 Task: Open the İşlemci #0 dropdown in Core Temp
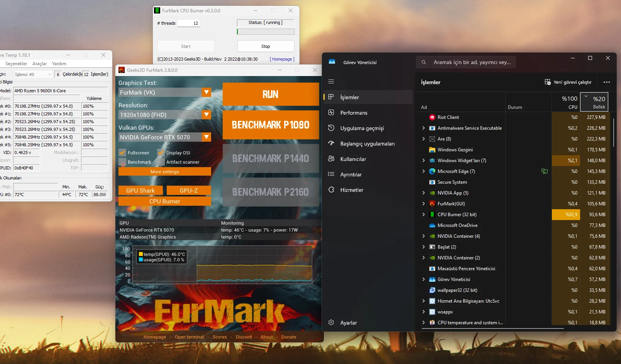point(33,74)
